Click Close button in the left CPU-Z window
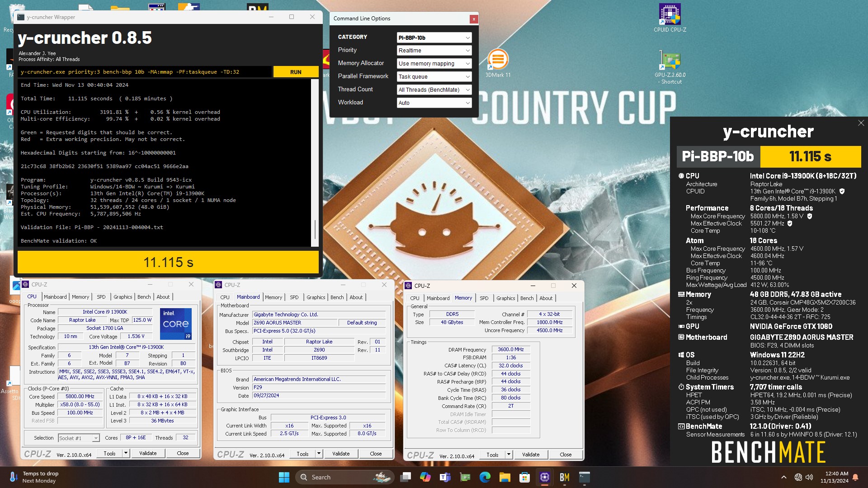This screenshot has height=488, width=868. tap(183, 453)
